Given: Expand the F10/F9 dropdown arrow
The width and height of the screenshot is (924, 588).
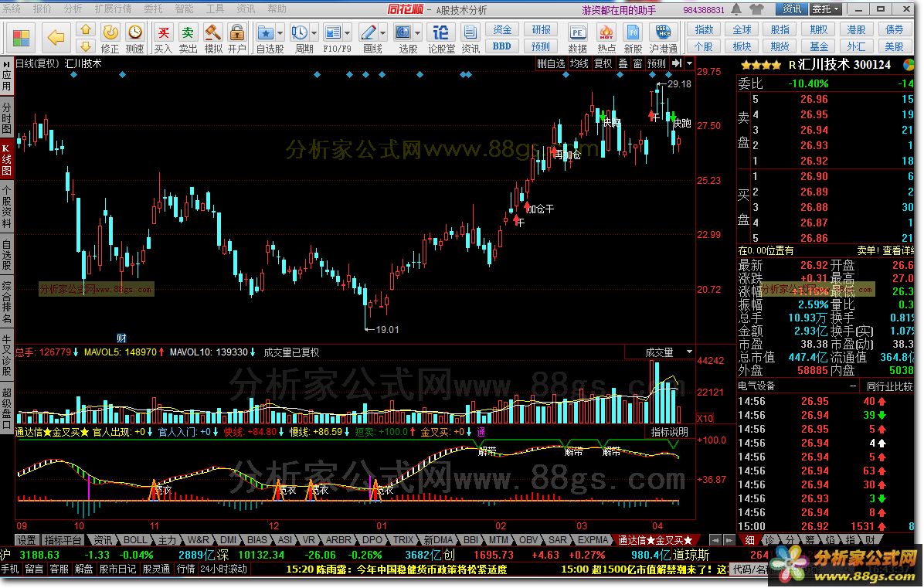Looking at the screenshot, I should (347, 33).
